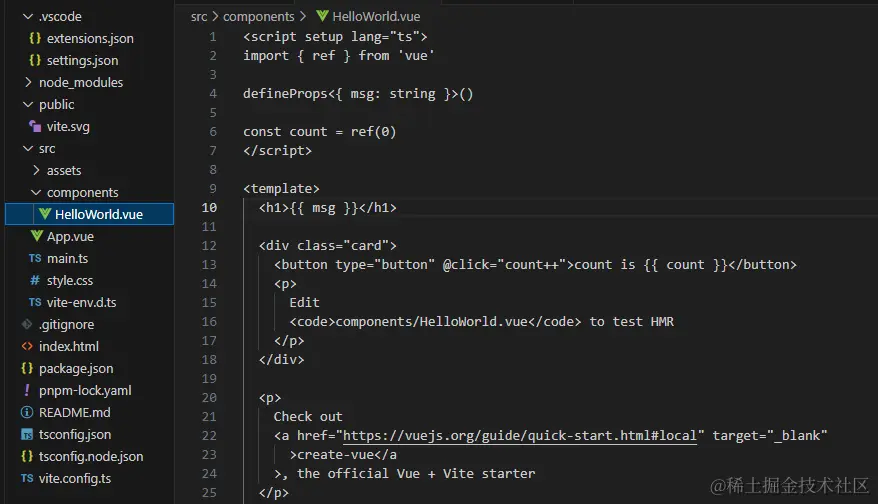This screenshot has height=504, width=878.
Task: Open vite.config.ts file
Action: [x=74, y=479]
